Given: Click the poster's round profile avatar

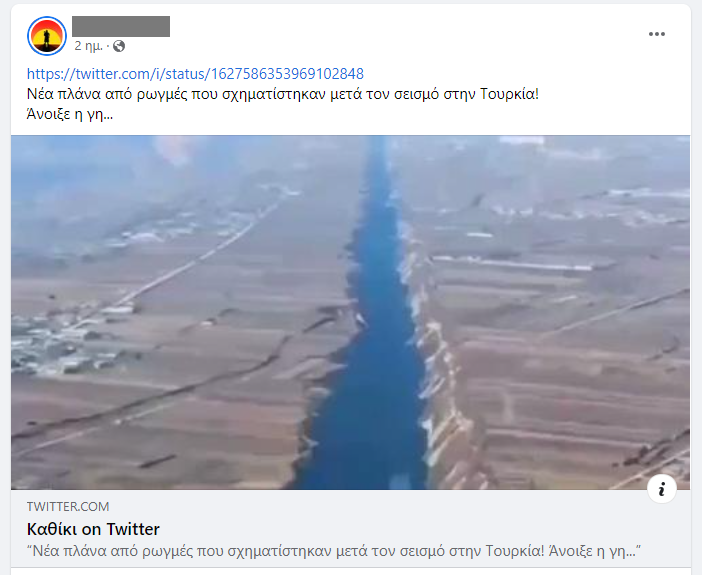Looking at the screenshot, I should (47, 36).
